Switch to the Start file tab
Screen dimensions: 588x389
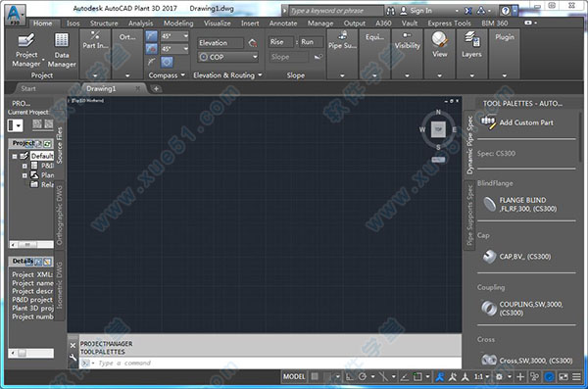(28, 88)
